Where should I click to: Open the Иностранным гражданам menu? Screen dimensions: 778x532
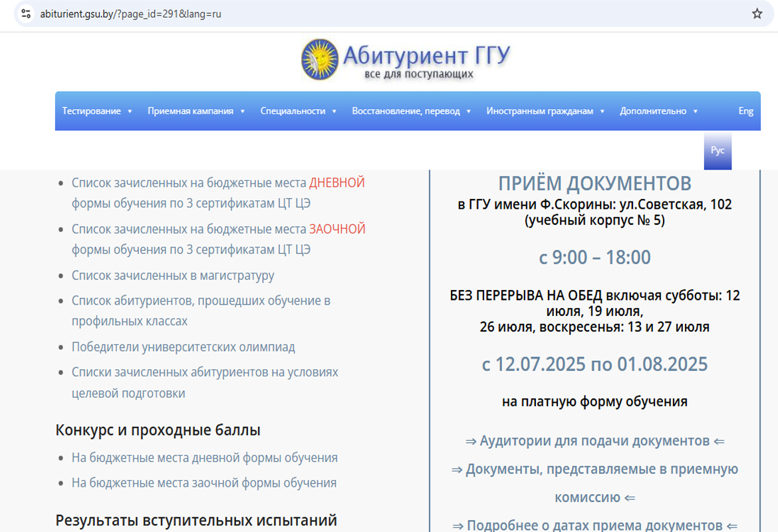pyautogui.click(x=545, y=111)
